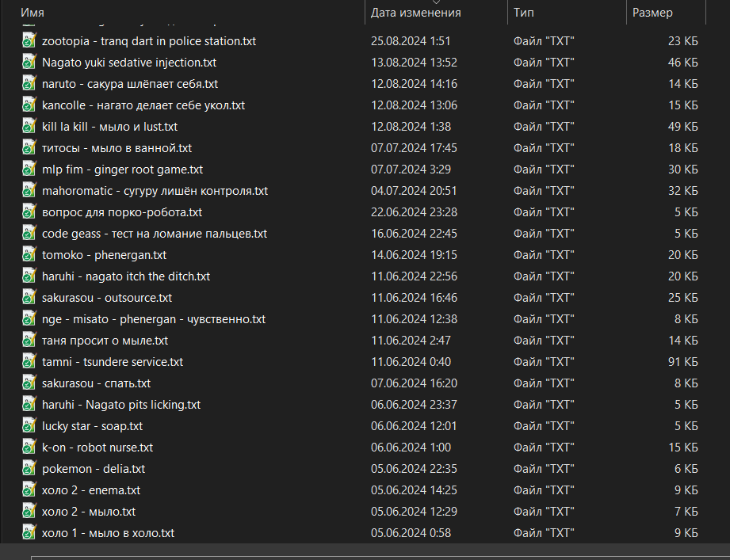
Task: Click the icon of zootopia - tranq dart file
Action: pos(29,40)
